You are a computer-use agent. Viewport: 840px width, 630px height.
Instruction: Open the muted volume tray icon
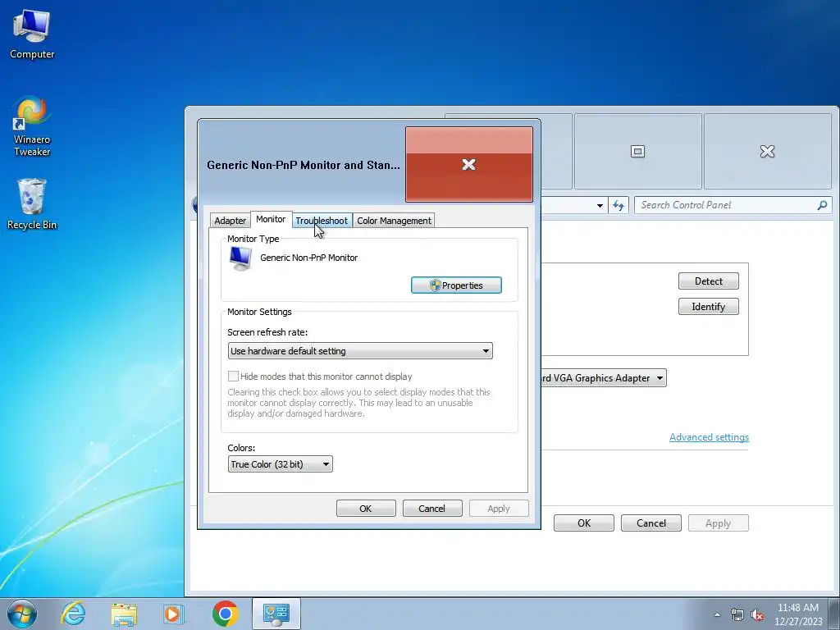[x=757, y=614]
